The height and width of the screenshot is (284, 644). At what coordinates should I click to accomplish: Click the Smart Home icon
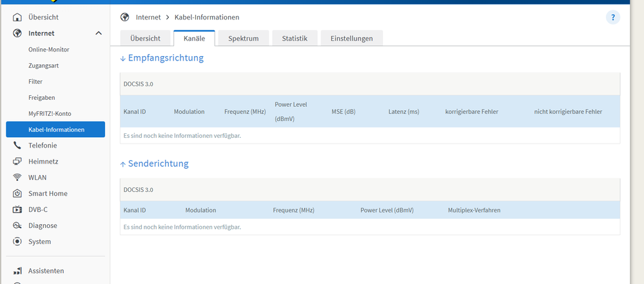pos(17,193)
